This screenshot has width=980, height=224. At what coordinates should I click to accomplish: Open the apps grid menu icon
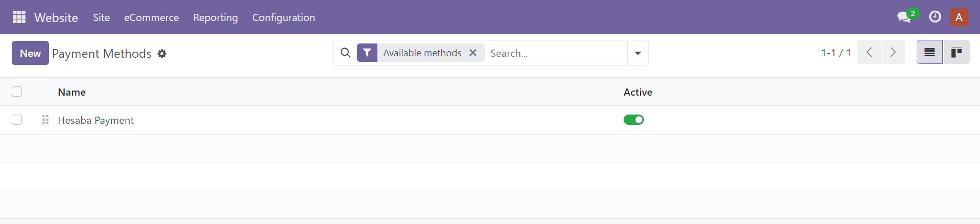point(19,17)
